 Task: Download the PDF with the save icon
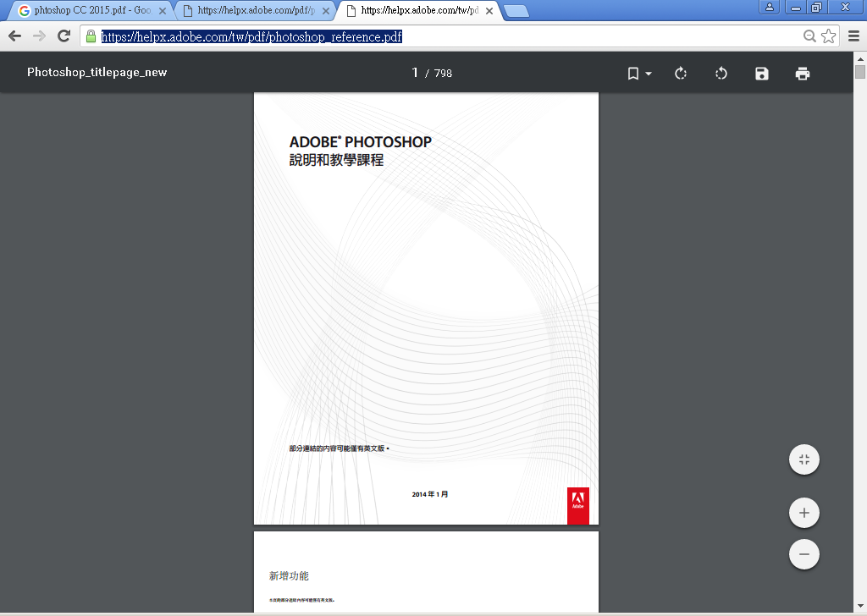762,74
